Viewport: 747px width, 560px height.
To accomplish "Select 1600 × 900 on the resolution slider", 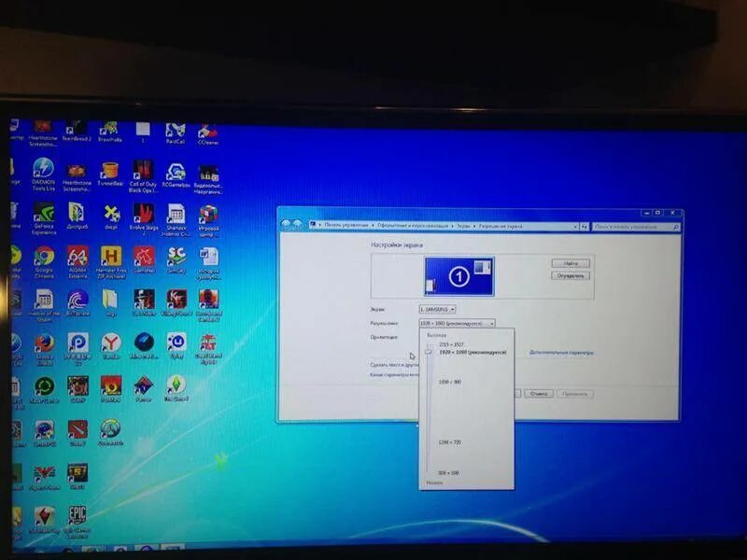I will (x=450, y=382).
